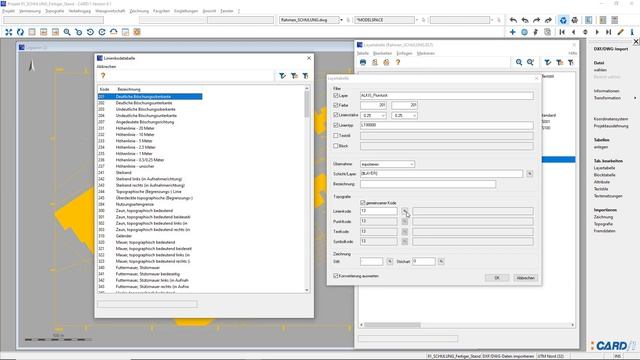This screenshot has height=360, width=640.
Task: Jump to first record with skip-back arrow
Action: pyautogui.click(x=562, y=32)
